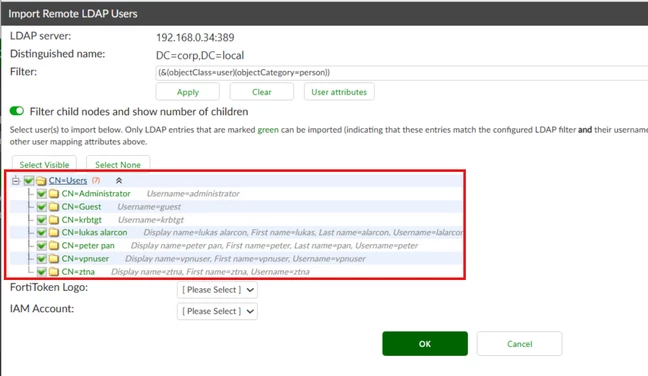This screenshot has width=648, height=376.
Task: Select the CN=Administrator entry
Action: pos(96,193)
